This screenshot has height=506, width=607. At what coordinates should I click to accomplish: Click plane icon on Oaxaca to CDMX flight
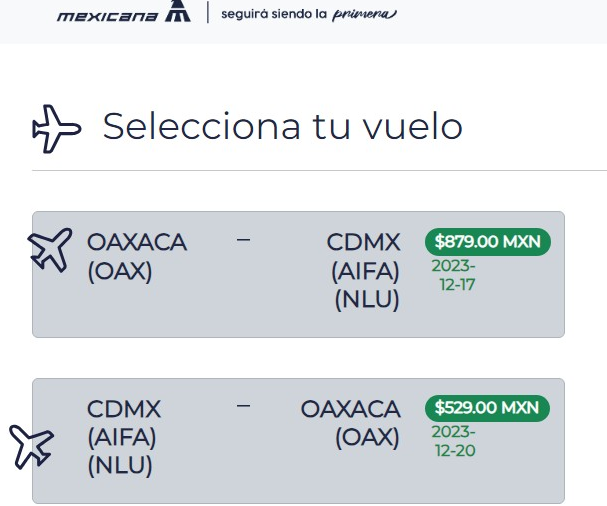tap(49, 248)
